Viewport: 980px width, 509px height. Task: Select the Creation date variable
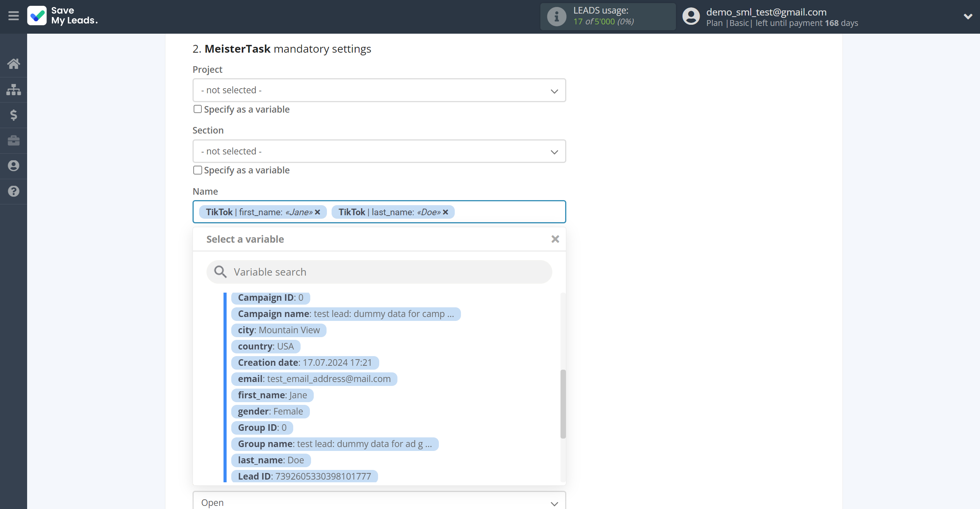pyautogui.click(x=305, y=363)
